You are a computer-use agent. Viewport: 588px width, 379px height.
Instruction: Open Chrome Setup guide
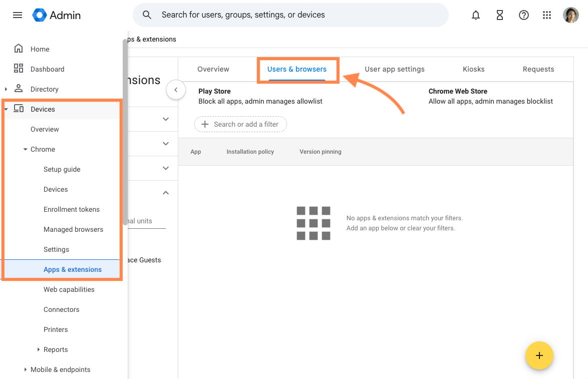[x=62, y=169]
